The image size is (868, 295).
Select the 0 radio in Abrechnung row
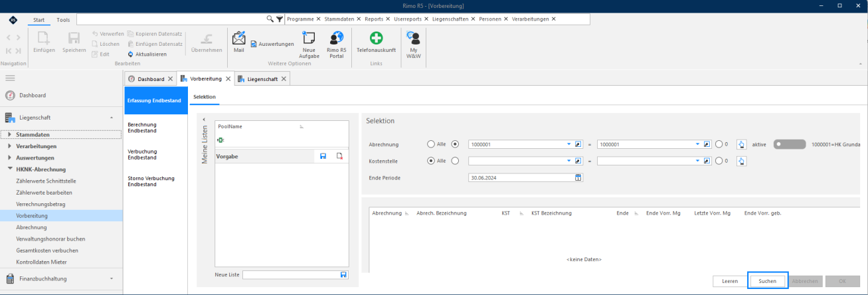point(719,144)
